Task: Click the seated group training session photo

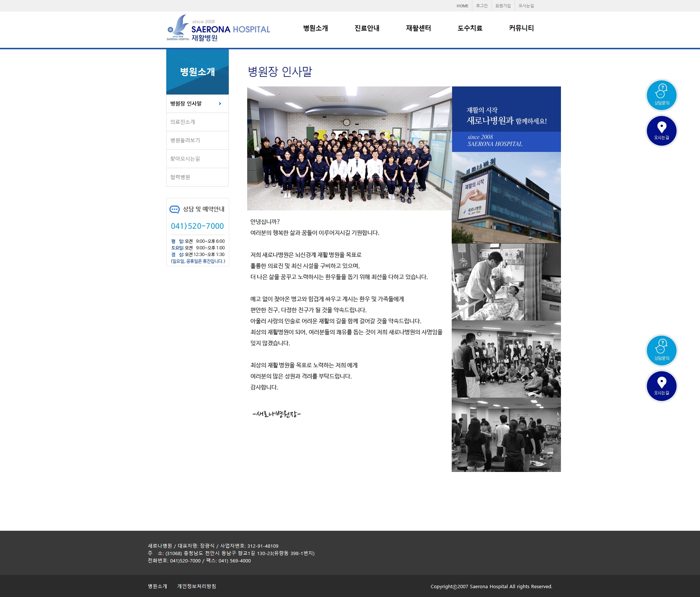Action: 506,359
